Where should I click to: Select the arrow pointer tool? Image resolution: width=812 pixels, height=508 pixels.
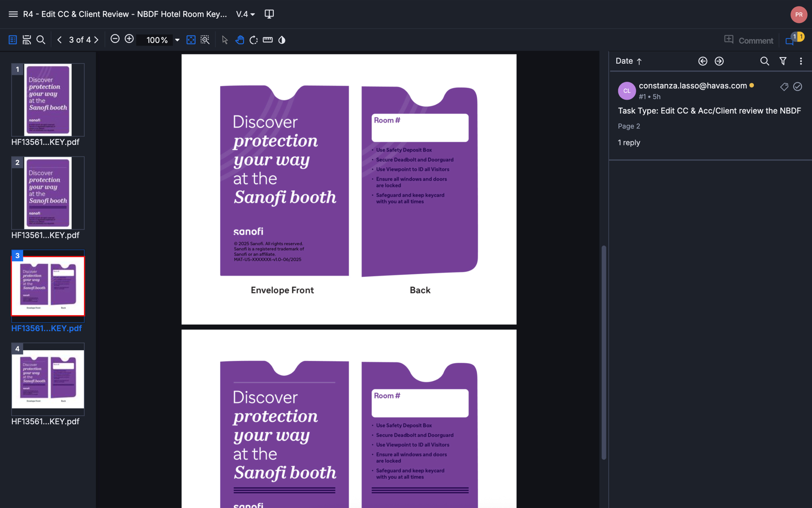[225, 40]
